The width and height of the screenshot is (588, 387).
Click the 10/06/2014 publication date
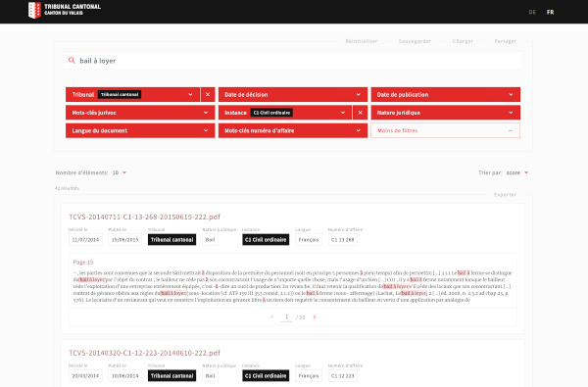point(124,376)
